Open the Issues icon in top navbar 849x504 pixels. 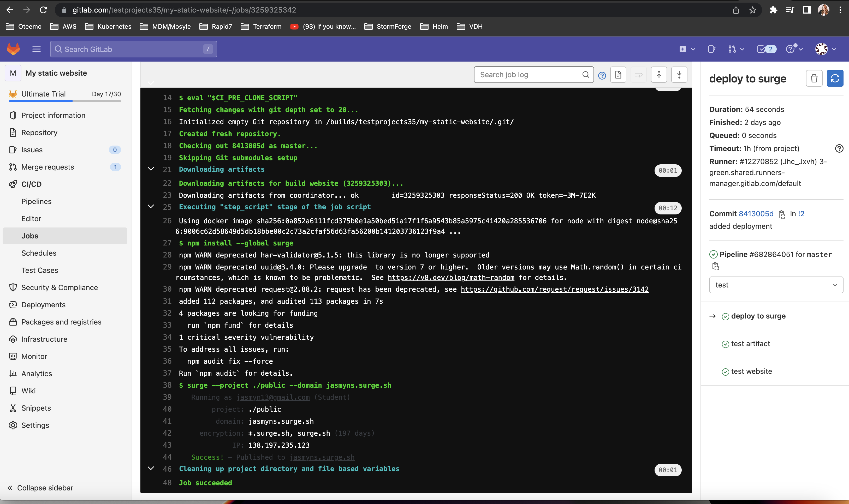point(711,49)
